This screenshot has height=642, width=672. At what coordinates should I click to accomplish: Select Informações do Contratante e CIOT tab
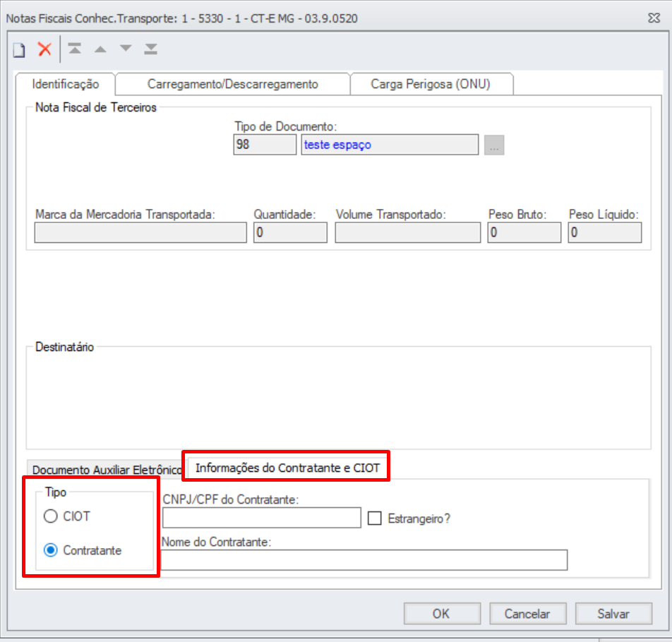[x=287, y=468]
